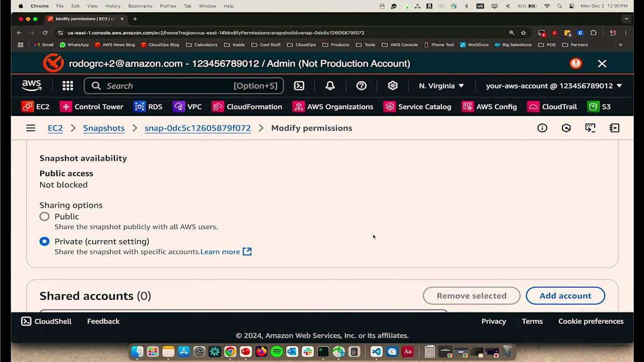Screen dimensions: 644x362
Task: Open CloudTrail favorite shortcut
Action: pos(552,107)
